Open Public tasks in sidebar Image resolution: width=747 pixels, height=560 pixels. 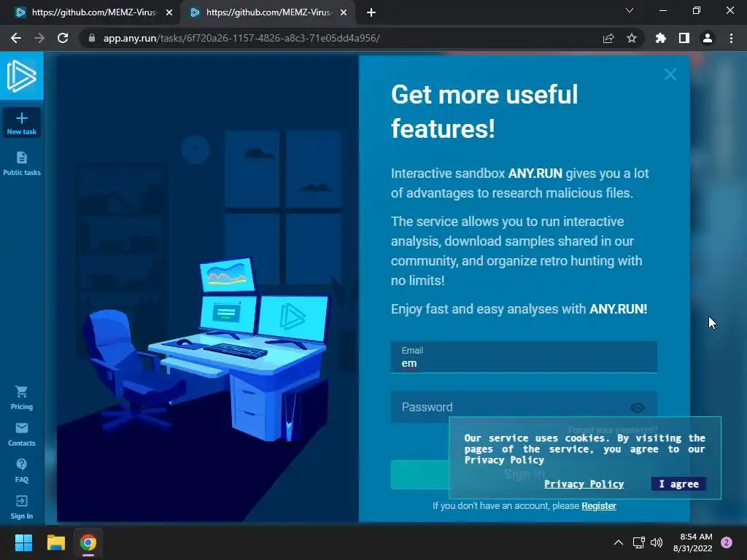21,163
